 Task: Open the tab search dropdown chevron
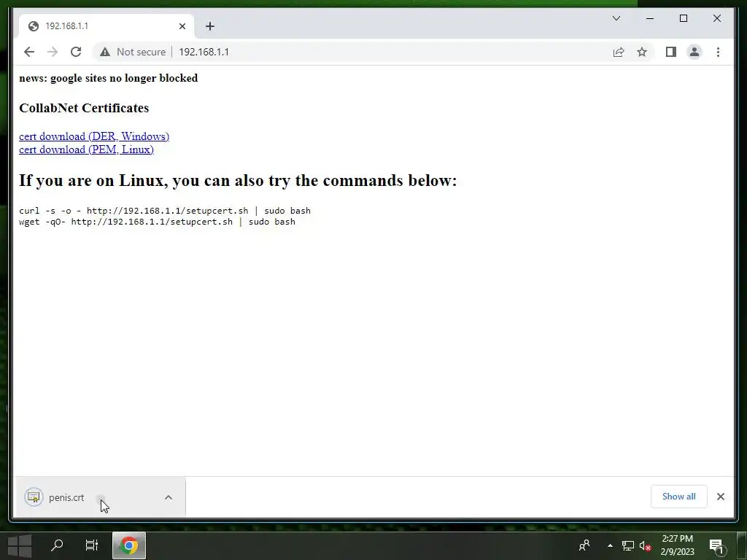coord(616,18)
